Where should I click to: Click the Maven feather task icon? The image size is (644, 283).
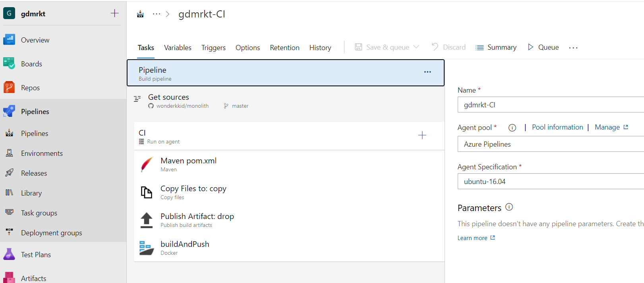[x=147, y=164]
